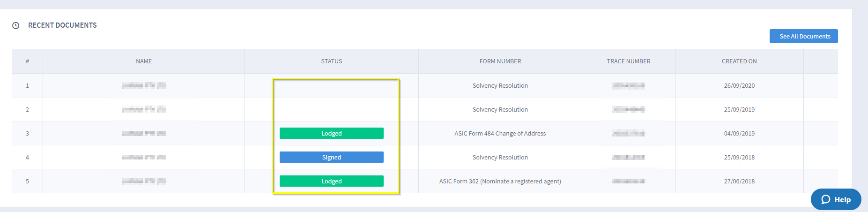Click the clock icon beside Recent Documents
This screenshot has height=212, width=868.
tap(16, 25)
